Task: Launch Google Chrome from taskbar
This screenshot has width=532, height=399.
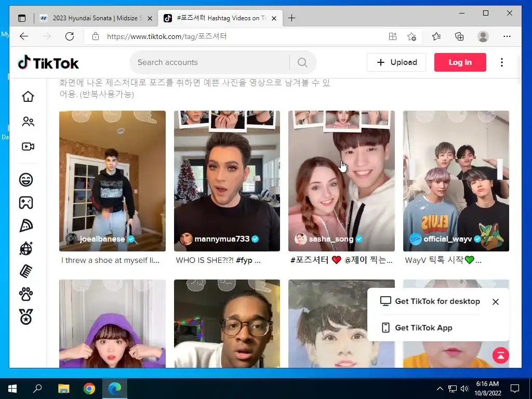Action: (x=89, y=389)
